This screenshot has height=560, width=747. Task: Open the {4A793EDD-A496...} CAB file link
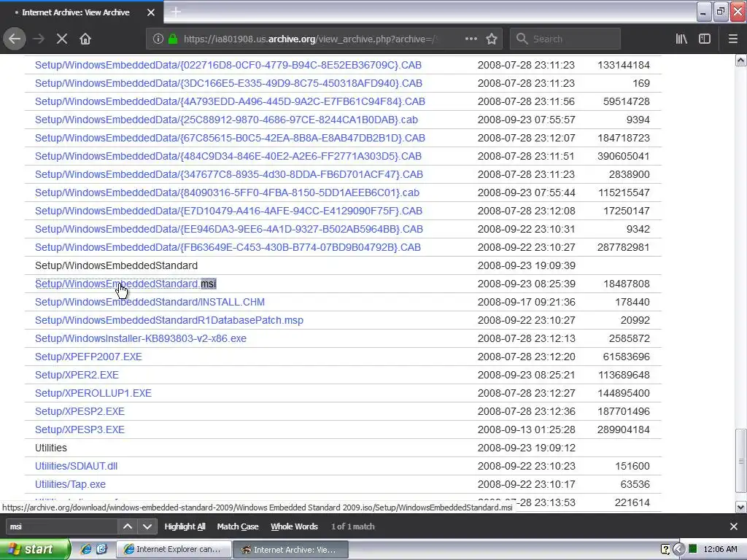point(230,101)
